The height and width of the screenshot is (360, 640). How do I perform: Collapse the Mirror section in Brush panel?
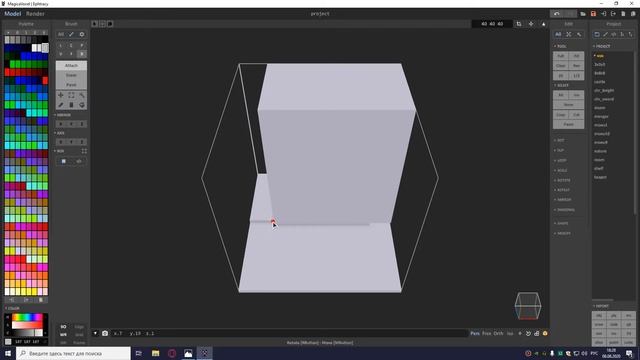[x=62, y=115]
